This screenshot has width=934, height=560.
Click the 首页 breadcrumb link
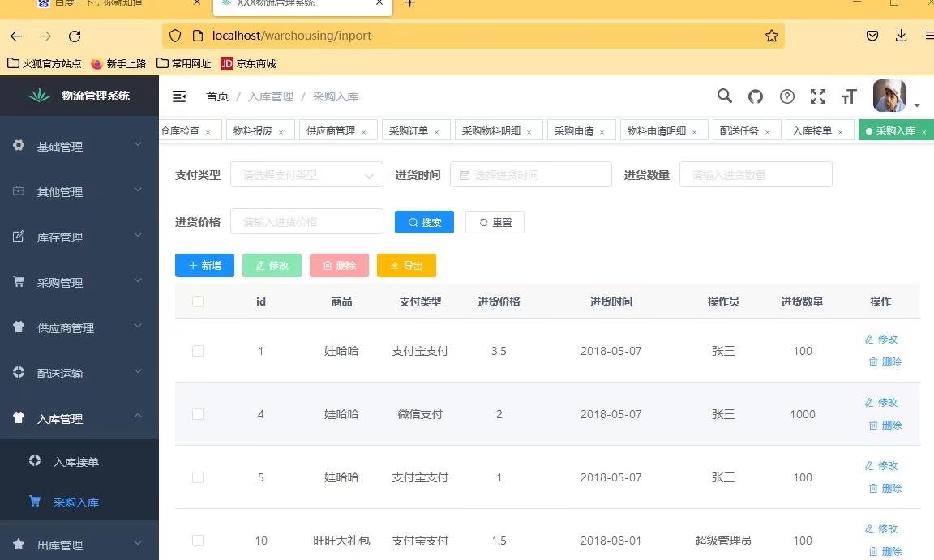216,96
